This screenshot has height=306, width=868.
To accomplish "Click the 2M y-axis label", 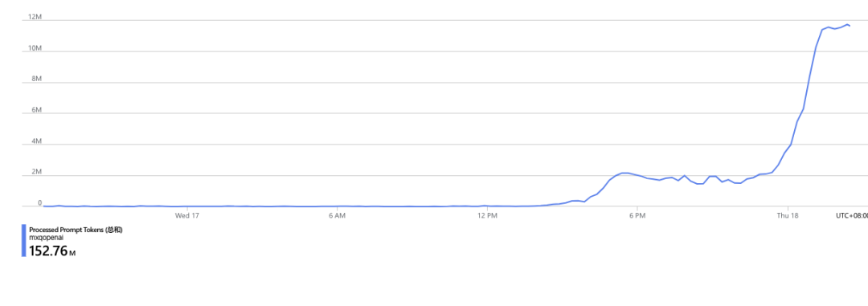I will 36,172.
